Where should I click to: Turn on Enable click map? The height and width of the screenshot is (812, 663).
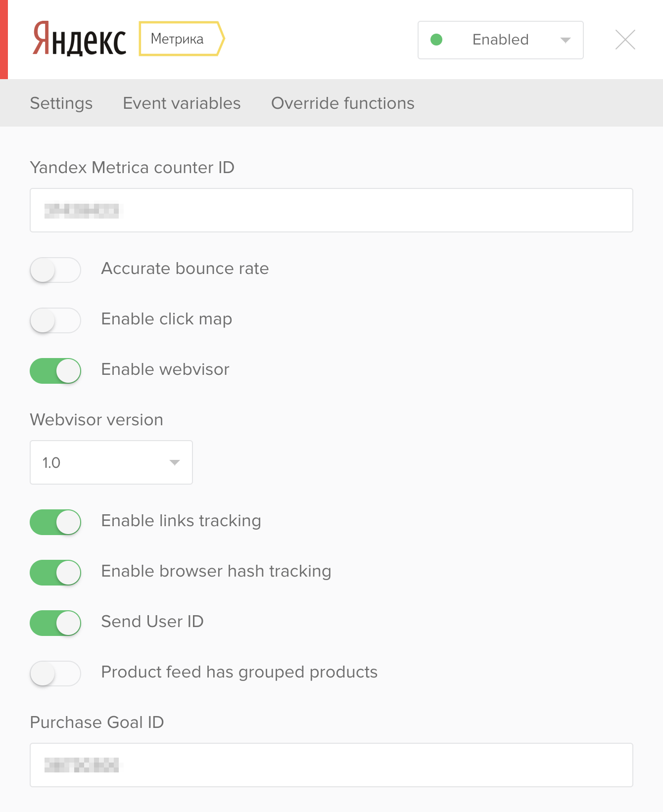pos(55,320)
